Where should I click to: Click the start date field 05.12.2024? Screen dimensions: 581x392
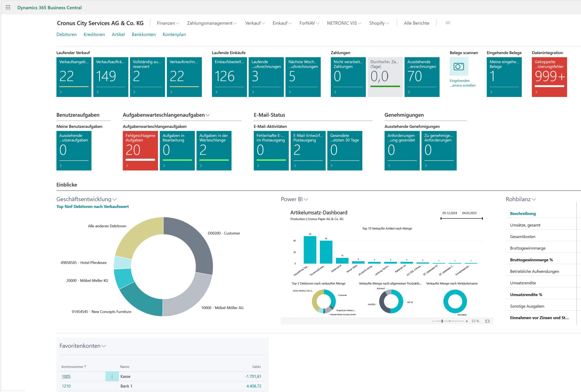450,213
